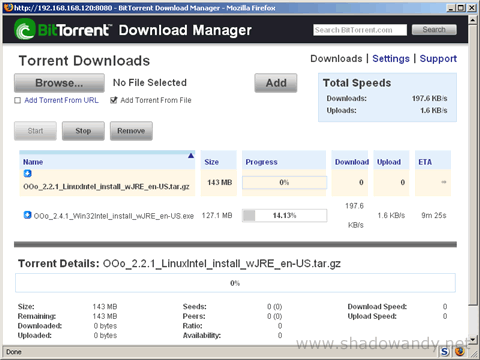480x360 pixels.
Task: Click the Remove button
Action: [x=131, y=131]
